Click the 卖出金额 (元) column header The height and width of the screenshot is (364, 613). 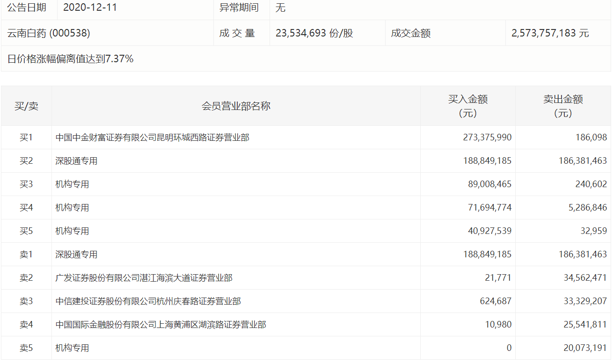tap(563, 106)
